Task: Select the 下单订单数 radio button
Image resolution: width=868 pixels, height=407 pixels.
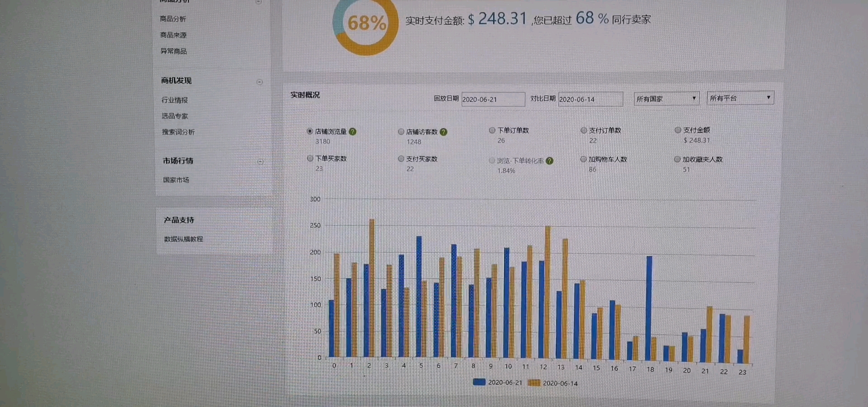Action: click(492, 130)
